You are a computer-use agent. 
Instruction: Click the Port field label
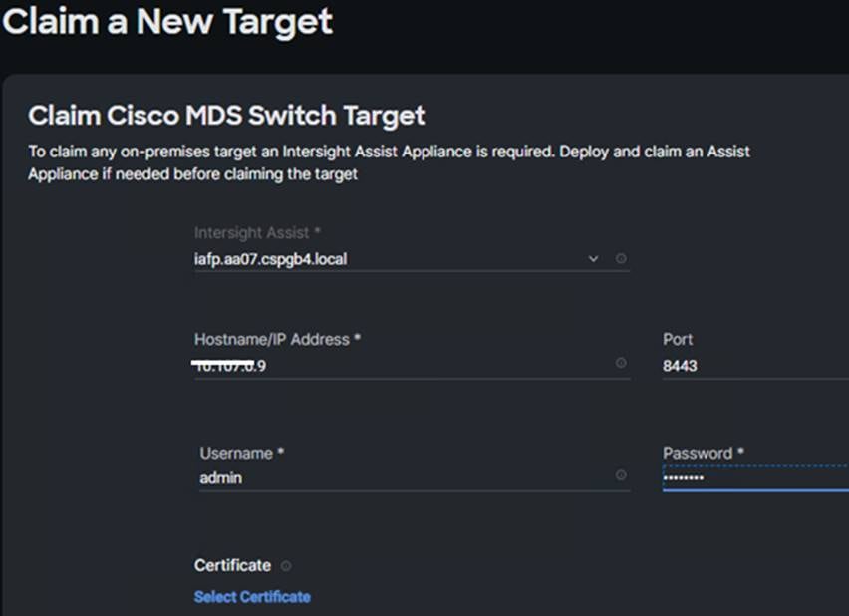tap(678, 339)
